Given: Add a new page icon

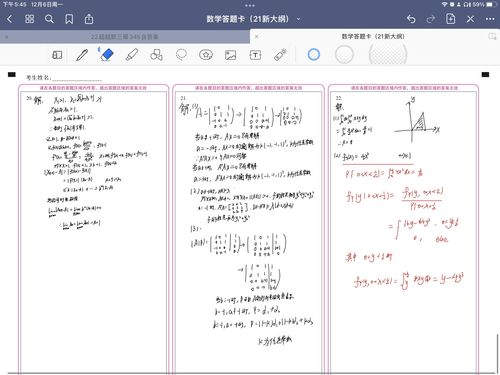Looking at the screenshot, I should (450, 19).
